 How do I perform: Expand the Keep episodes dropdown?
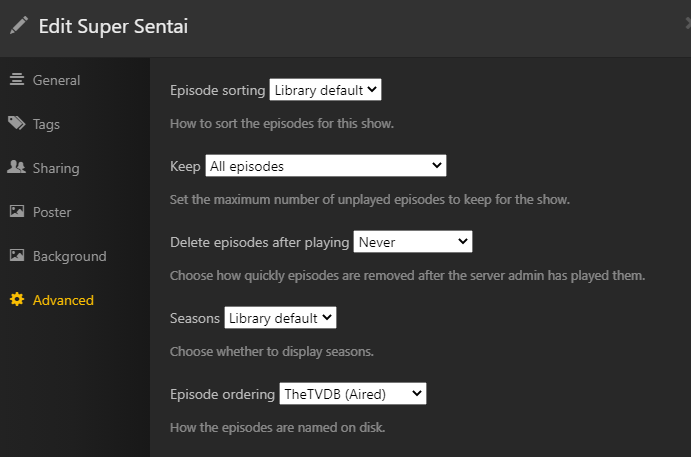pyautogui.click(x=326, y=166)
